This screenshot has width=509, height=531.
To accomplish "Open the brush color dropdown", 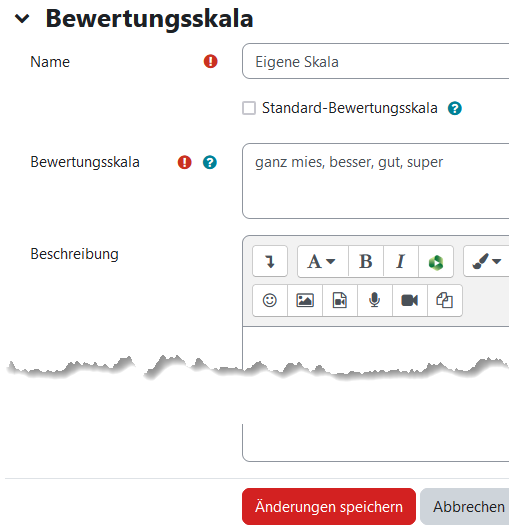I will coord(486,261).
